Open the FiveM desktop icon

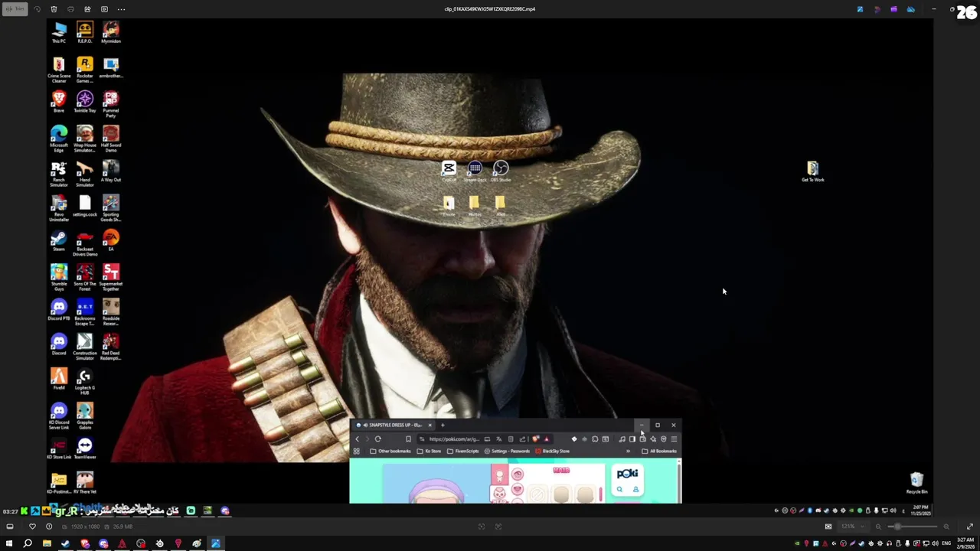coord(59,380)
